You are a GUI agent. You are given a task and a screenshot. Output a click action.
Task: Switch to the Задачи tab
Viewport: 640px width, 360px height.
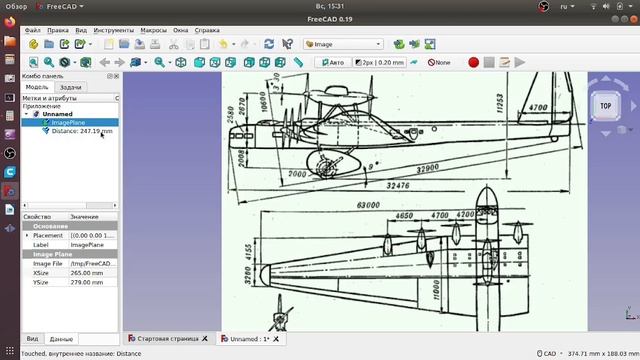pyautogui.click(x=70, y=87)
